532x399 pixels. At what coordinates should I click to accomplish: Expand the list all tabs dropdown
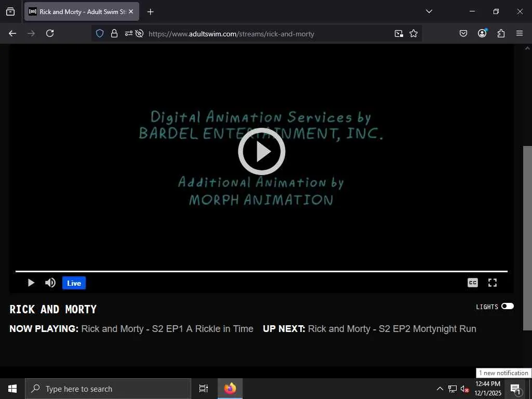429,11
